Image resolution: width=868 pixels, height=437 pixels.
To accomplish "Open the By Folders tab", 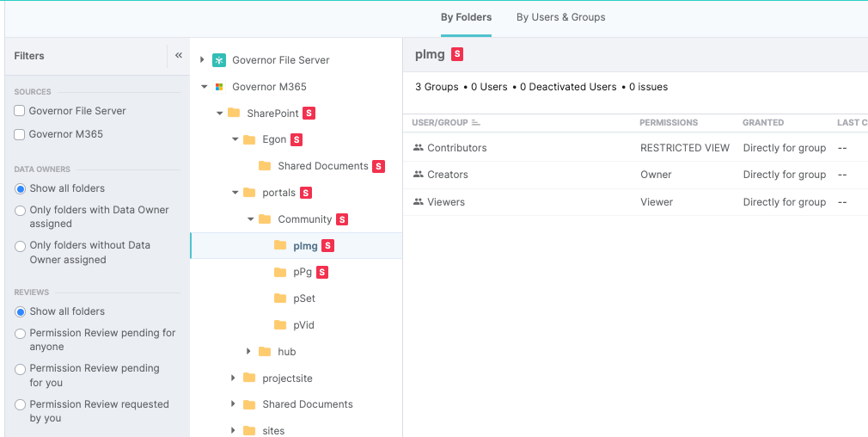I will point(466,17).
